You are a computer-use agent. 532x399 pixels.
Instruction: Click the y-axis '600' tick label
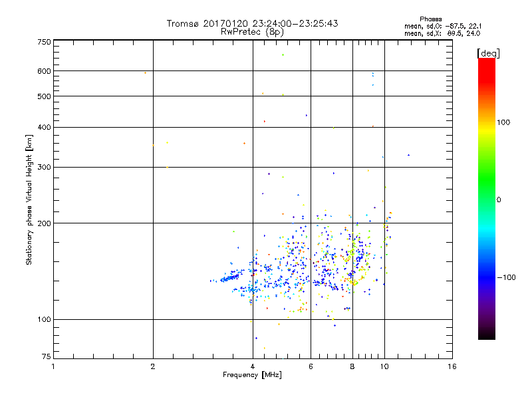(44, 71)
